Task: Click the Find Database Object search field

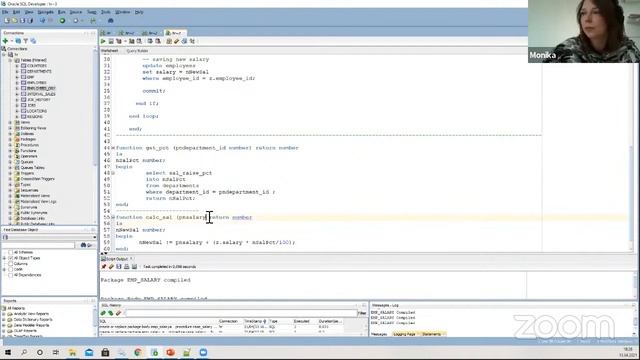Action: (x=38, y=245)
